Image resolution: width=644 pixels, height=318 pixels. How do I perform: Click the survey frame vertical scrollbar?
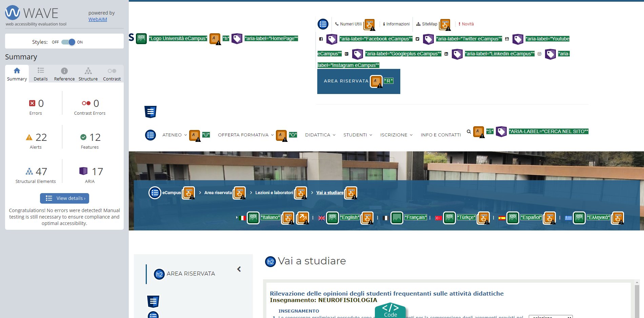637,299
